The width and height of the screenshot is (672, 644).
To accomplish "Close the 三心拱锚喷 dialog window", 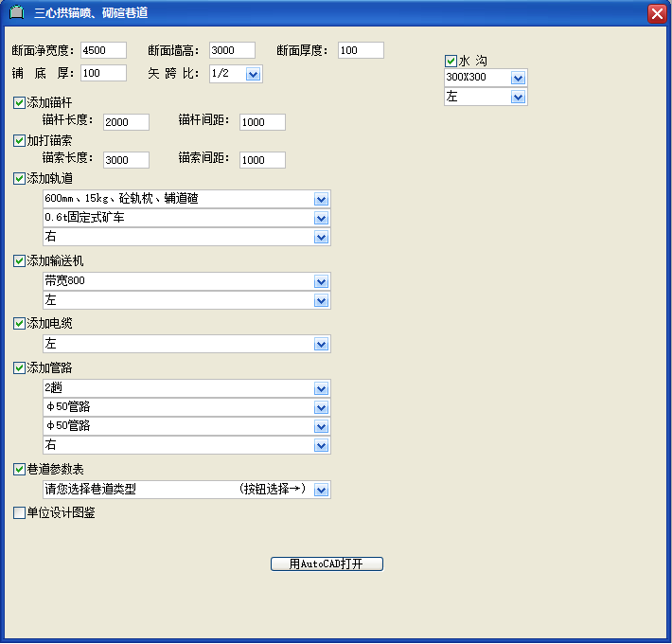I will point(656,13).
